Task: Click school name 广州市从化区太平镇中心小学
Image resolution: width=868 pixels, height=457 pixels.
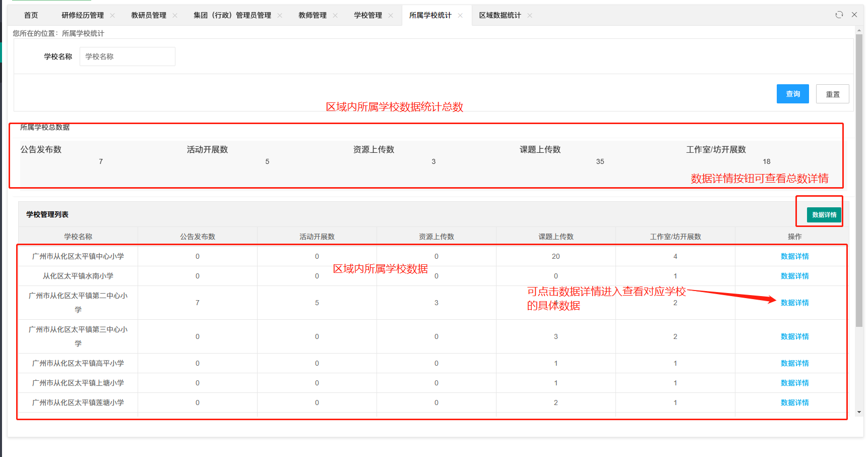Action: coord(78,256)
